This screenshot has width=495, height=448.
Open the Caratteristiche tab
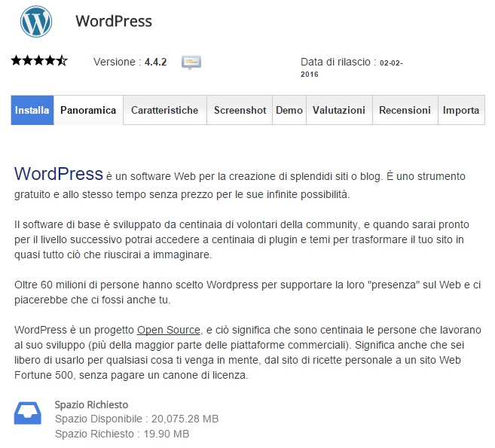165,110
